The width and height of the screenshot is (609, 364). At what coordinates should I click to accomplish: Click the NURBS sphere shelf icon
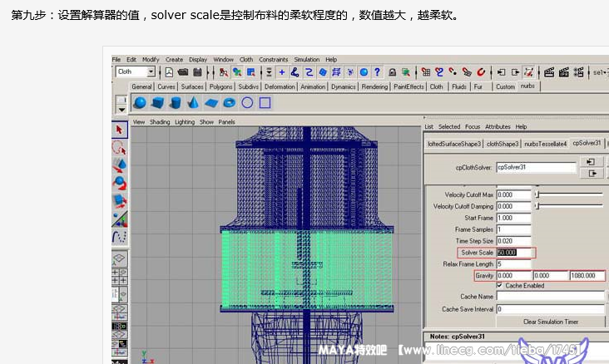(140, 103)
